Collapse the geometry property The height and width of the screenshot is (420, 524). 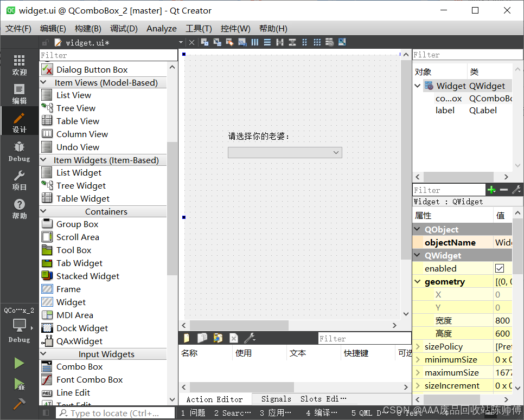click(417, 282)
